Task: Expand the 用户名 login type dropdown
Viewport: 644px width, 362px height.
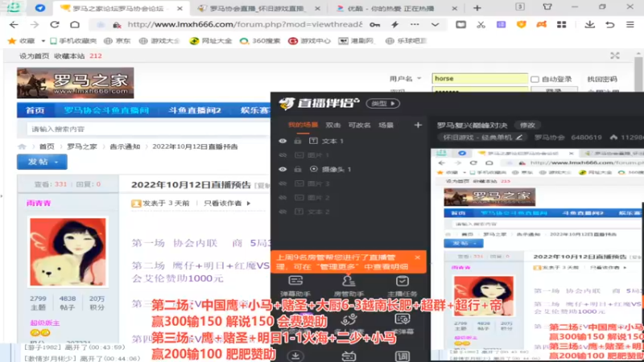Action: [419, 78]
